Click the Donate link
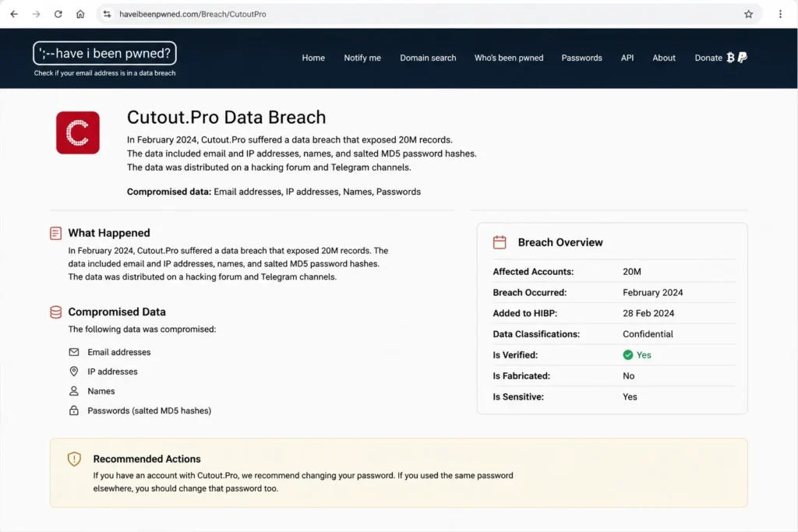 coord(708,58)
